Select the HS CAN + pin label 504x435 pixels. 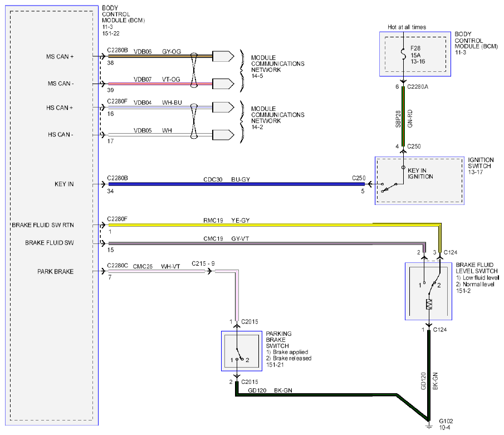(x=60, y=107)
